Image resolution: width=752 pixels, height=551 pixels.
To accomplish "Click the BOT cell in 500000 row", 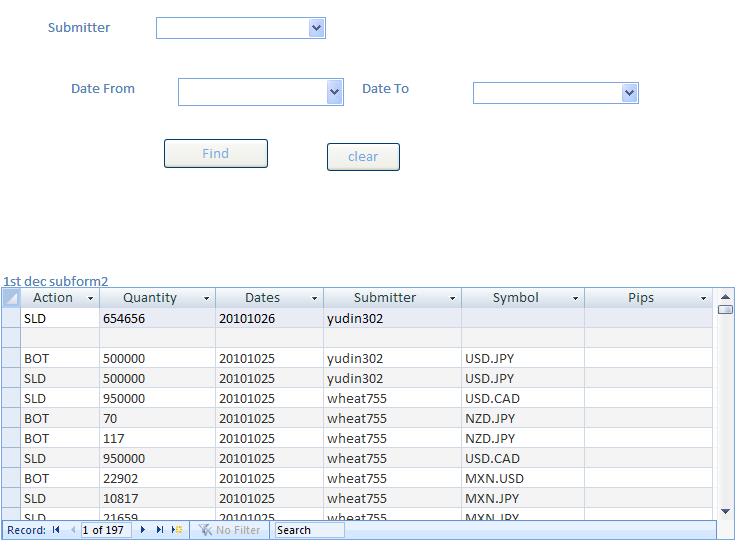I will pos(60,358).
